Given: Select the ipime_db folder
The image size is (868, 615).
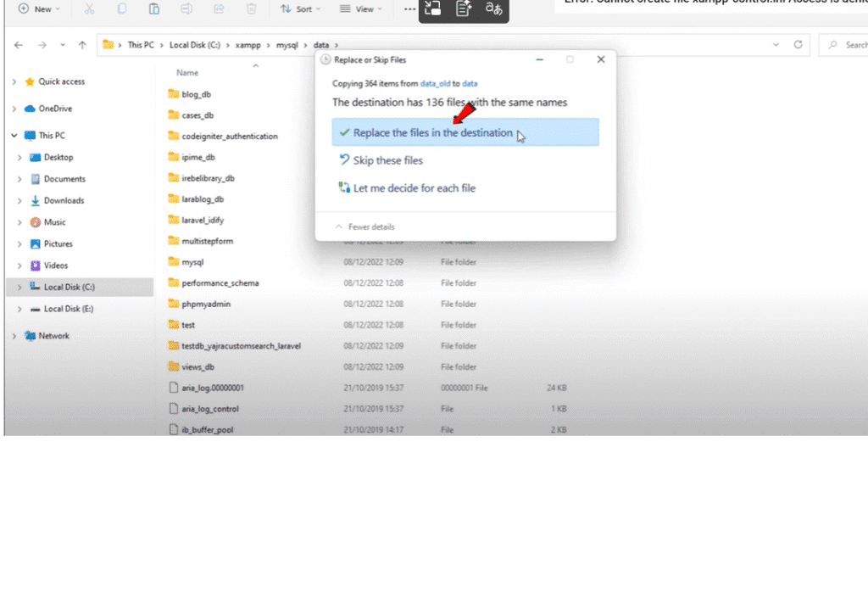Looking at the screenshot, I should click(198, 157).
